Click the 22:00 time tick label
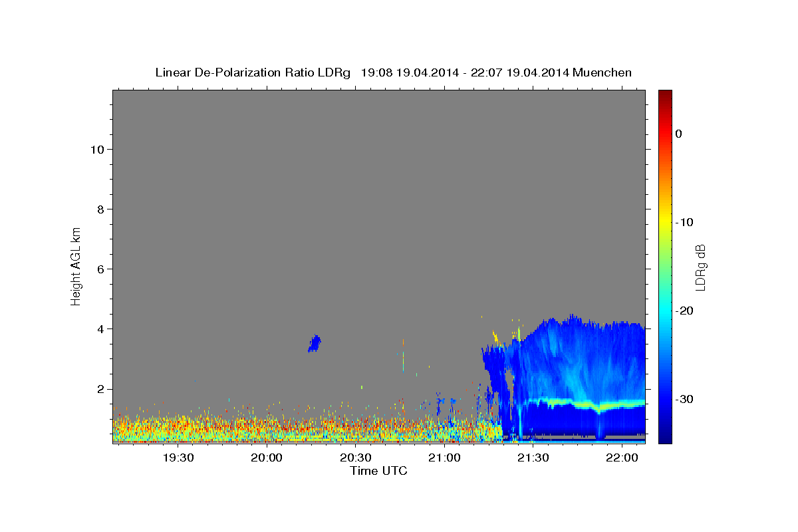The image size is (798, 532). (x=622, y=458)
